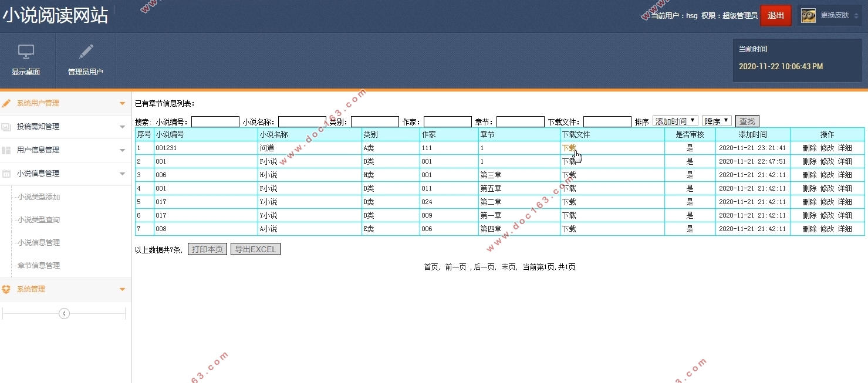Open the 显示桌面 monitor icon
Viewport: 868px width, 383px height.
click(x=26, y=52)
